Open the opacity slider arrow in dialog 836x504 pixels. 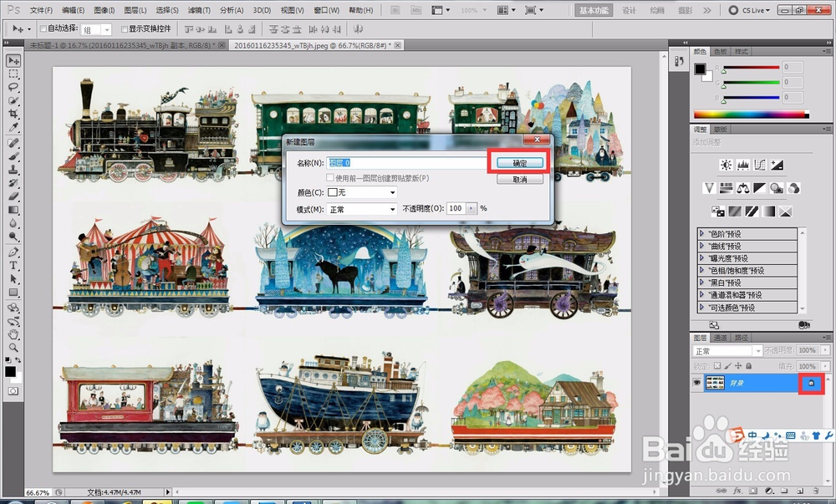(472, 208)
